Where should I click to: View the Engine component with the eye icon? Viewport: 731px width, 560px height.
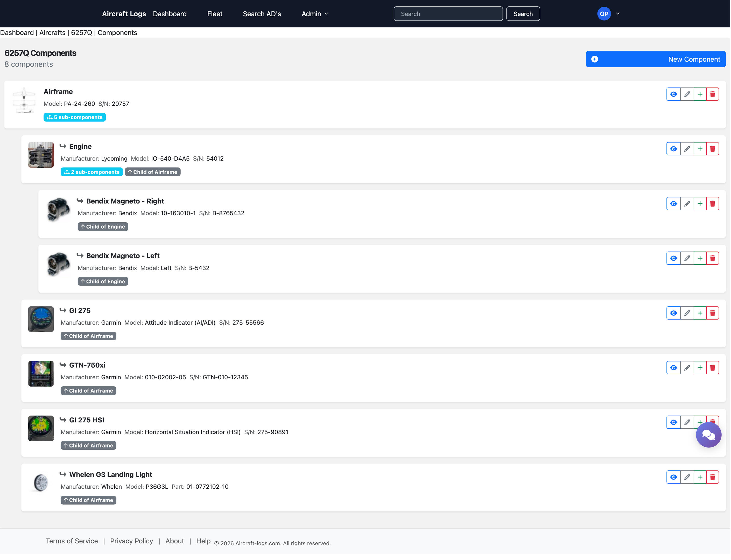coord(673,149)
